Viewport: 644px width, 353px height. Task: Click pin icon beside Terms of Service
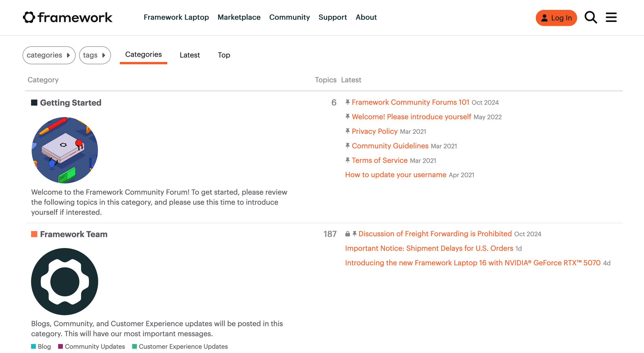coord(347,160)
